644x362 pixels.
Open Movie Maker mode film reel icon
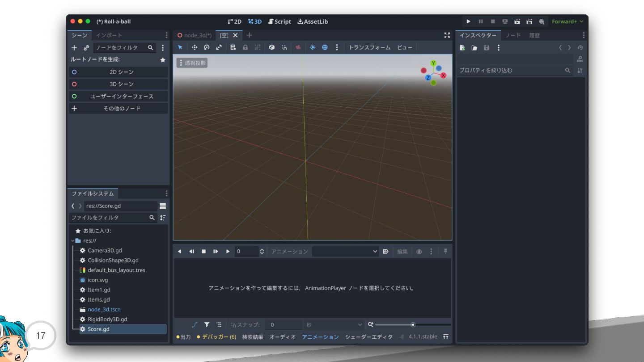(542, 21)
